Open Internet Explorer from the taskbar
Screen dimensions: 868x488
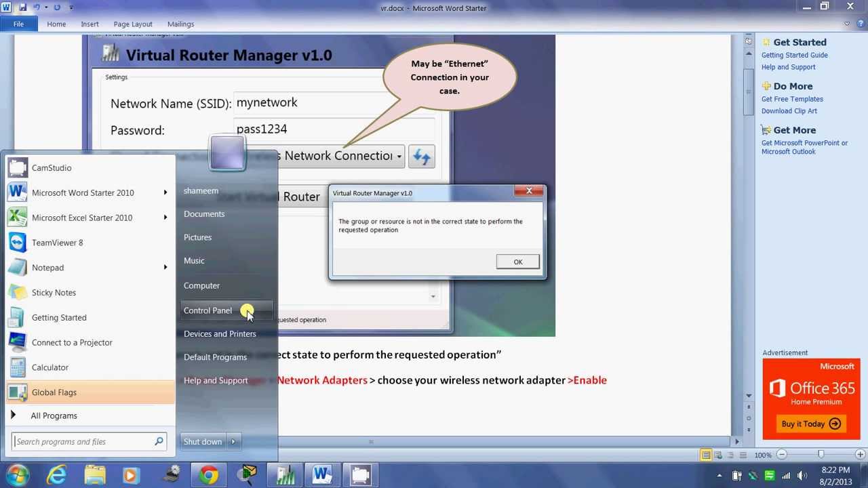[x=56, y=475]
